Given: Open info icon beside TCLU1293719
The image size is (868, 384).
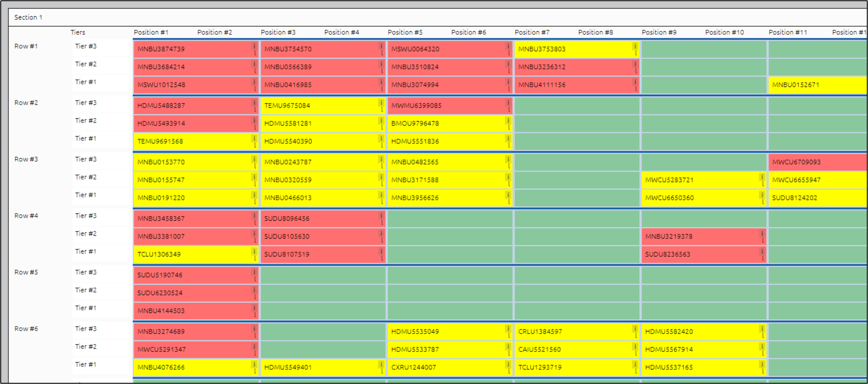Looking at the screenshot, I should tap(635, 364).
